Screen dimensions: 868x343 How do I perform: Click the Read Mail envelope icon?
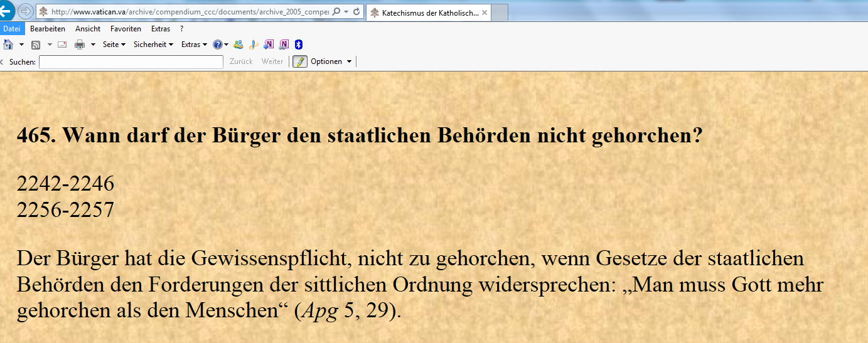click(x=62, y=45)
